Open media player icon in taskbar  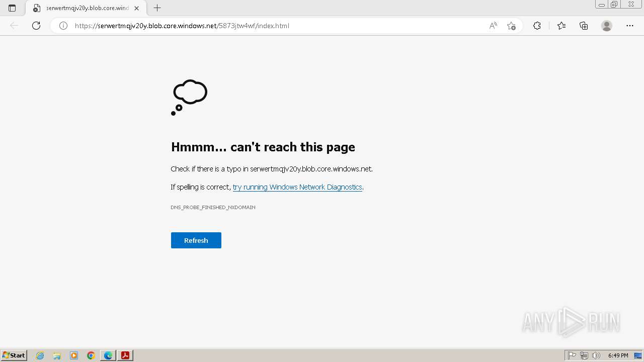pyautogui.click(x=74, y=355)
